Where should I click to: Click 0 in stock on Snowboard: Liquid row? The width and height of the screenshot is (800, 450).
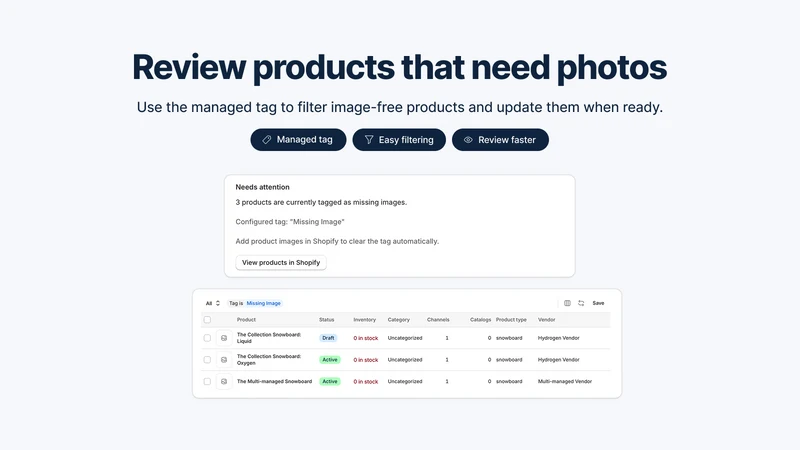click(366, 338)
